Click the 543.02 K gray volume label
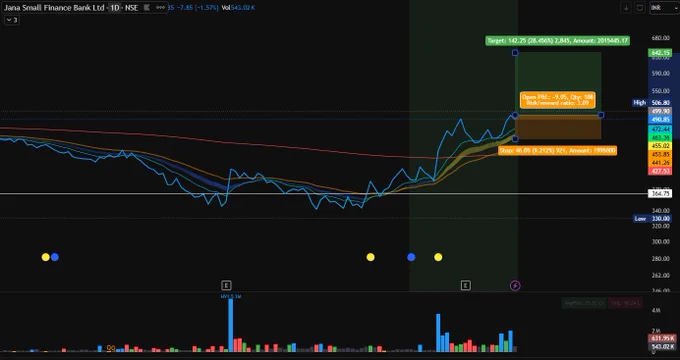680x360 pixels. (662, 347)
